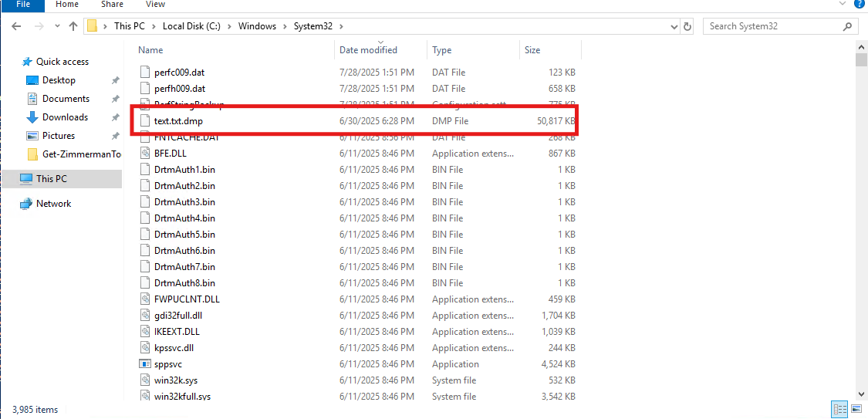Switch to large icons view button

[x=855, y=409]
